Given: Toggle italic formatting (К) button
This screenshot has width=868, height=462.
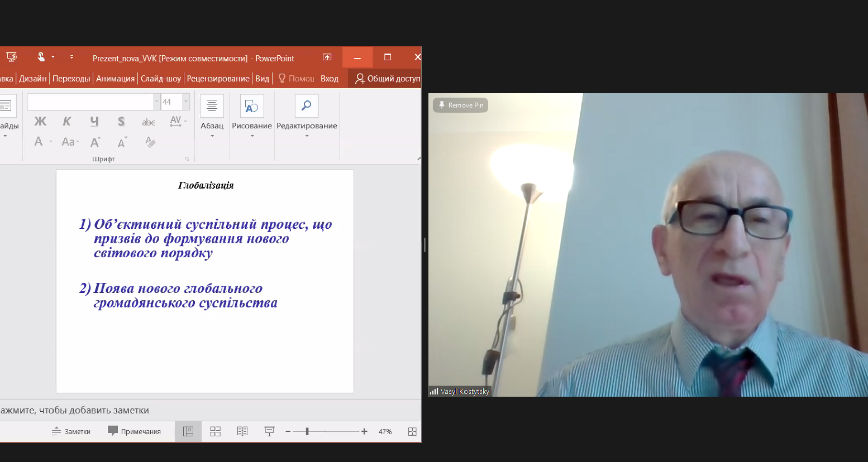Looking at the screenshot, I should point(67,122).
